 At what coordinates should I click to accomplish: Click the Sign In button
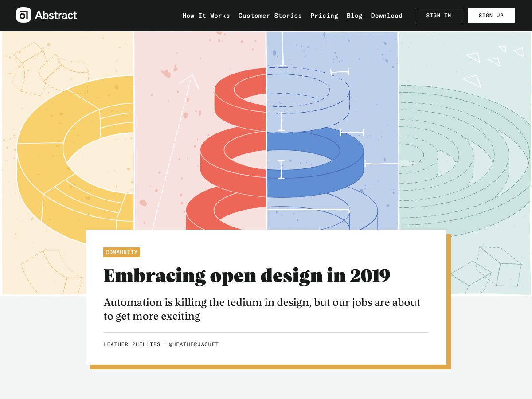coord(438,16)
